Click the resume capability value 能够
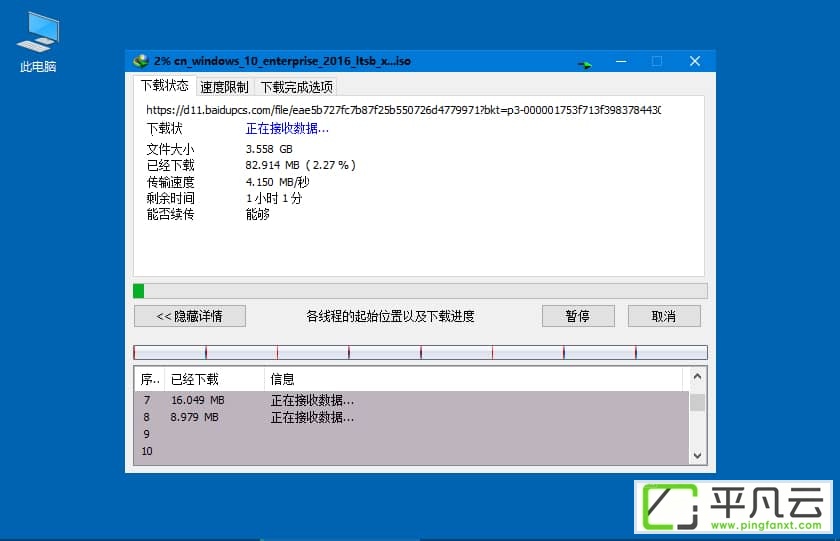Screen dimensions: 840x541 pos(257,215)
